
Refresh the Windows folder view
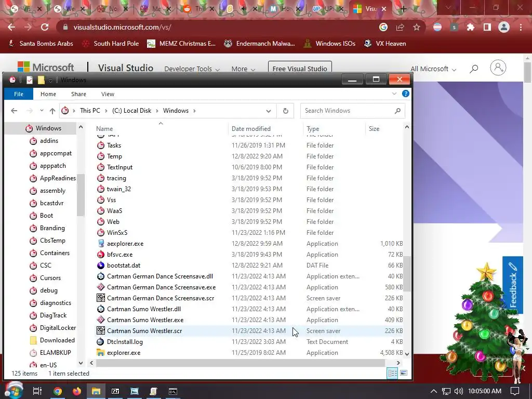[286, 111]
